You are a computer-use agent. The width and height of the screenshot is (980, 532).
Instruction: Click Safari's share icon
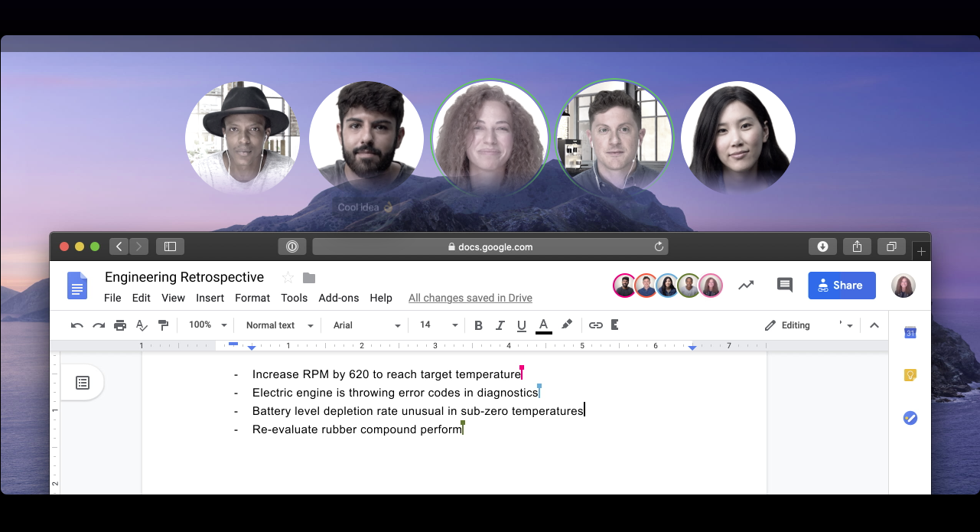click(x=857, y=246)
